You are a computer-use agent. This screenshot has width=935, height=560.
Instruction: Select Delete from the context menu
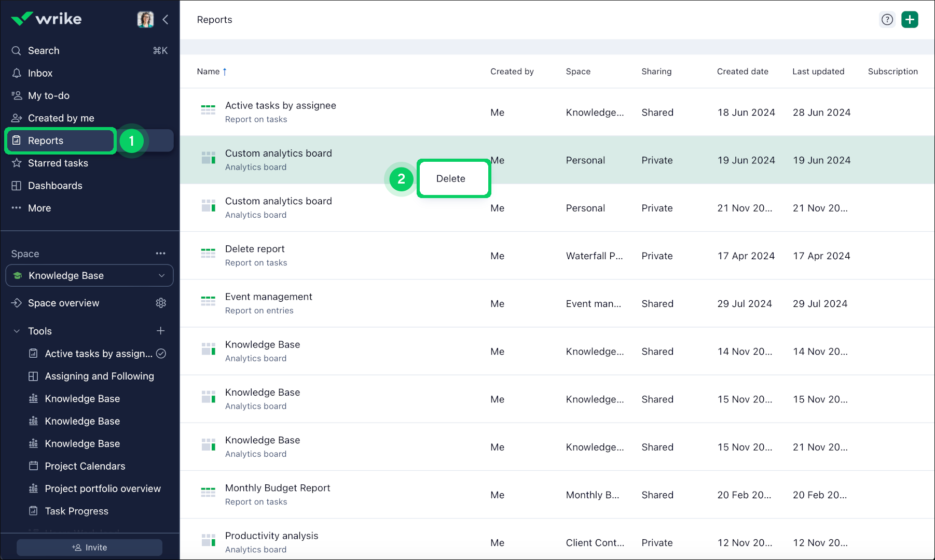(x=451, y=179)
